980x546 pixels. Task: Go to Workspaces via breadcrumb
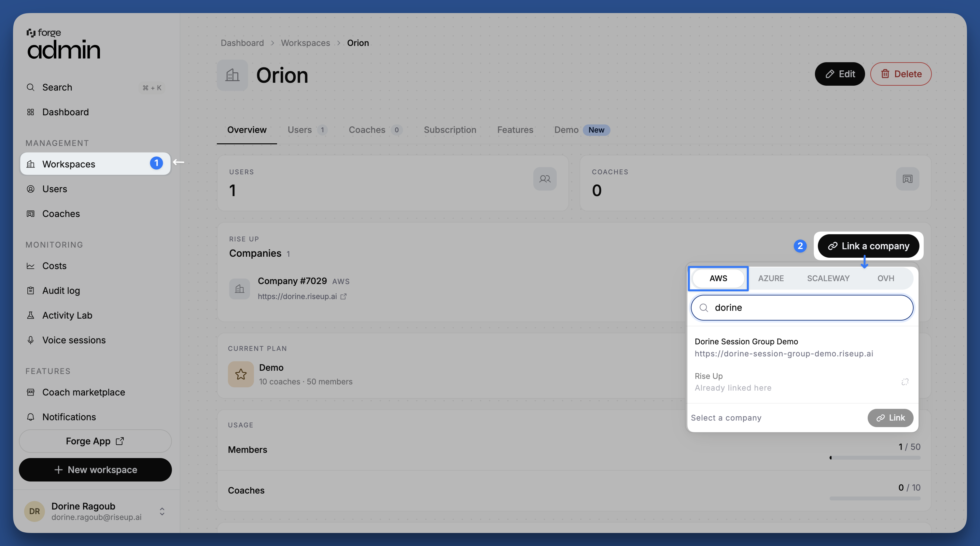(305, 43)
